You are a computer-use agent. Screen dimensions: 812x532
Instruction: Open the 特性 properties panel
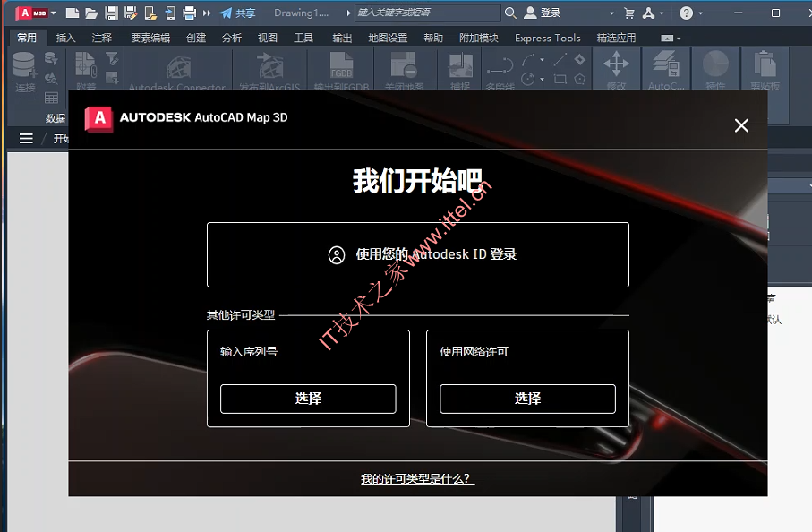point(715,70)
